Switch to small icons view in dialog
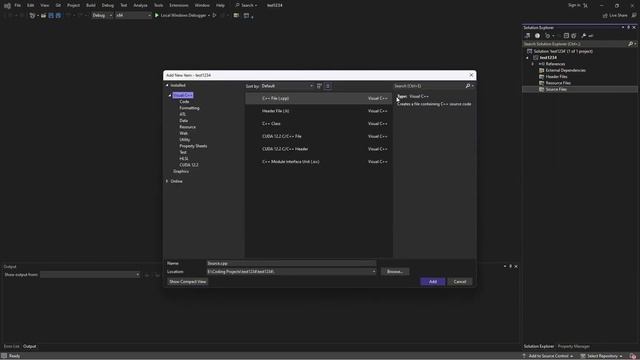Image resolution: width=640 pixels, height=360 pixels. pyautogui.click(x=320, y=86)
